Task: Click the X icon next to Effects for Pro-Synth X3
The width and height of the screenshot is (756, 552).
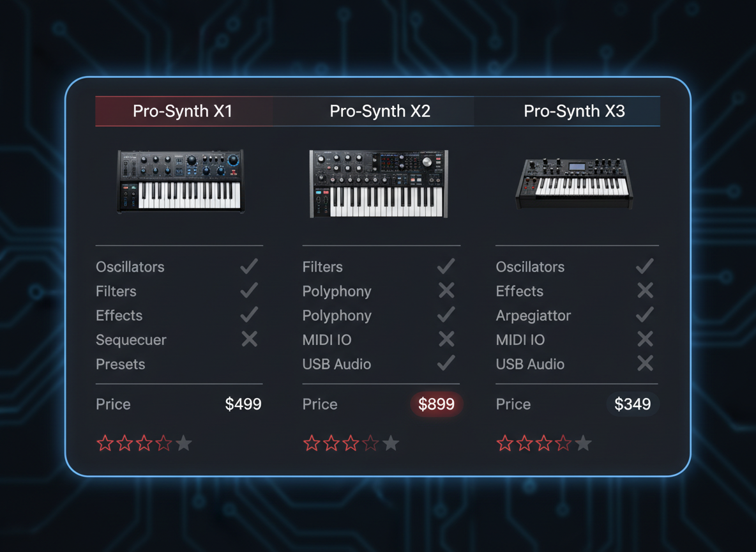Action: [644, 291]
